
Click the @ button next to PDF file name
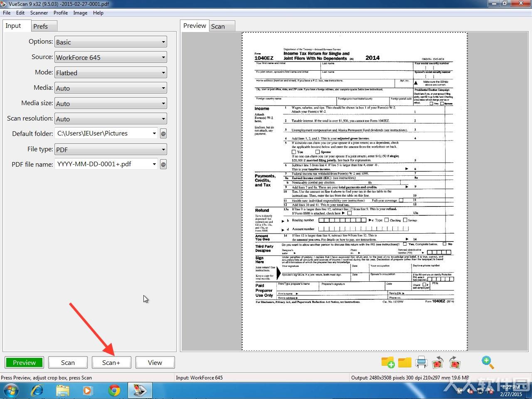click(163, 164)
